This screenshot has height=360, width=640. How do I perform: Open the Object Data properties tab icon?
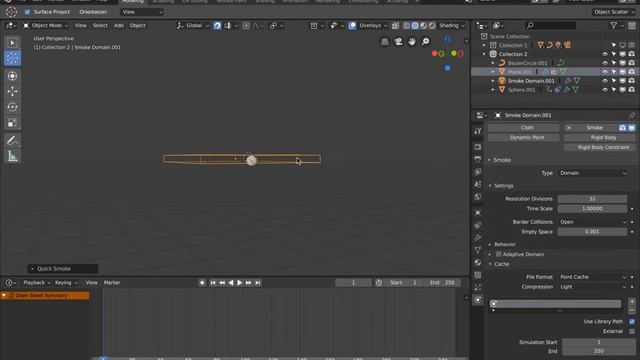tap(478, 250)
